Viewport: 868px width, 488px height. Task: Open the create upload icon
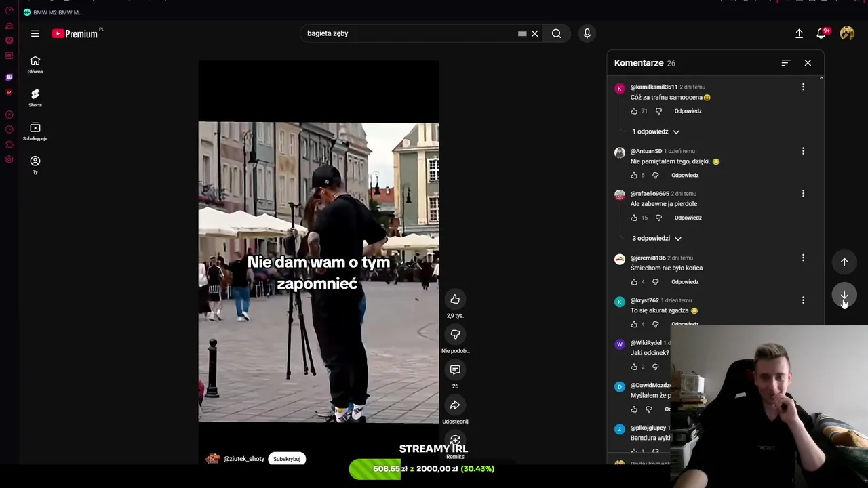click(x=799, y=33)
